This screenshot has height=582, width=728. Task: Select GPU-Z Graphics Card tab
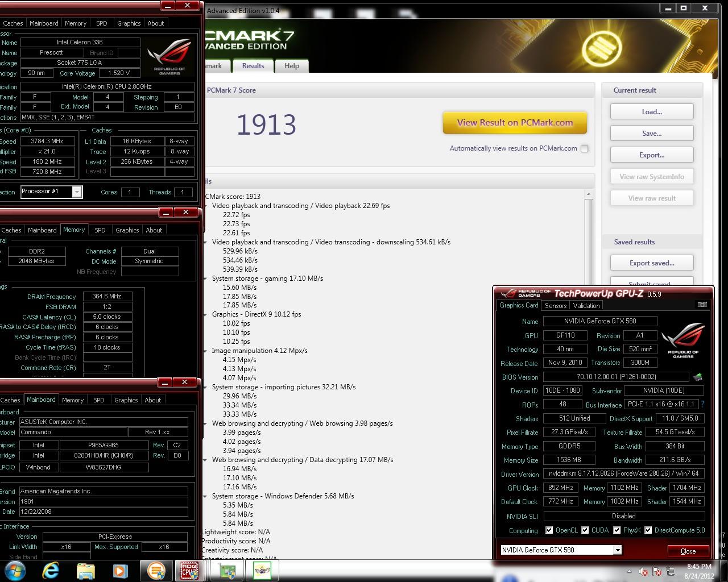(519, 305)
